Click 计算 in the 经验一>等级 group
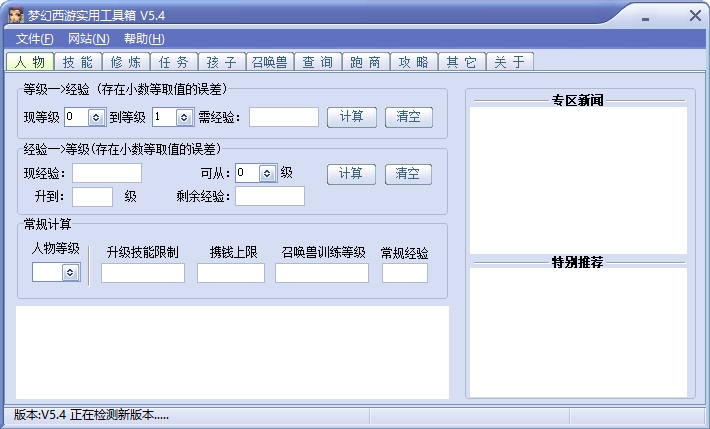Screen dimensions: 710x429 pyautogui.click(x=351, y=174)
